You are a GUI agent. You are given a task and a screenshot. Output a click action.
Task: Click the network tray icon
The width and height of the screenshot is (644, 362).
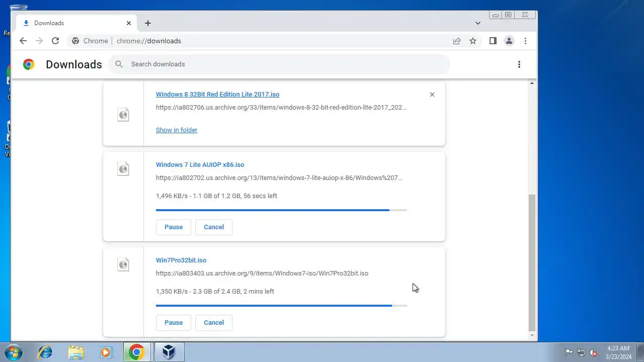pyautogui.click(x=581, y=352)
